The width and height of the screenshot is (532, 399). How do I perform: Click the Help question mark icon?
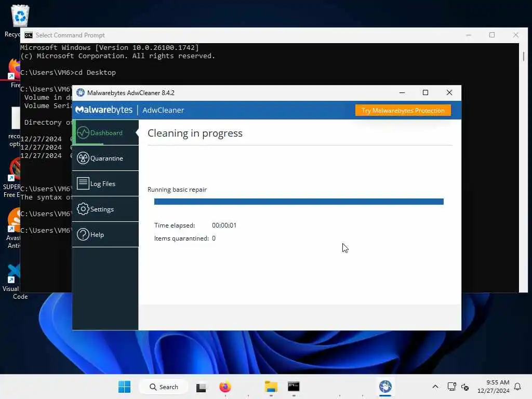pyautogui.click(x=83, y=234)
